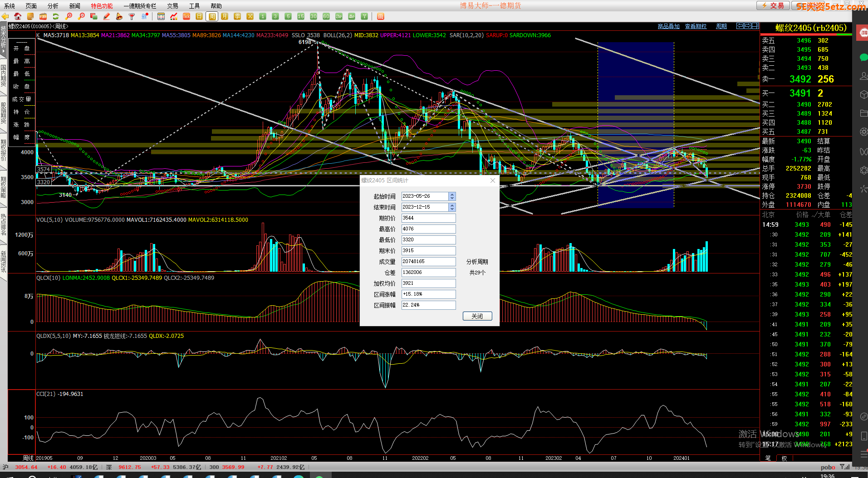Click the 交易 lightning button at top right
The width and height of the screenshot is (868, 478).
(773, 5)
